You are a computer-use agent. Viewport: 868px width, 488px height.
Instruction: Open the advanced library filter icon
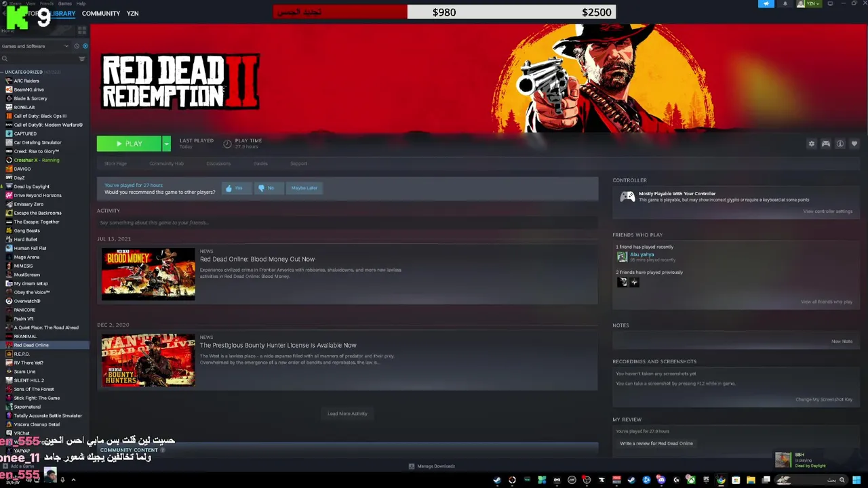point(82,59)
